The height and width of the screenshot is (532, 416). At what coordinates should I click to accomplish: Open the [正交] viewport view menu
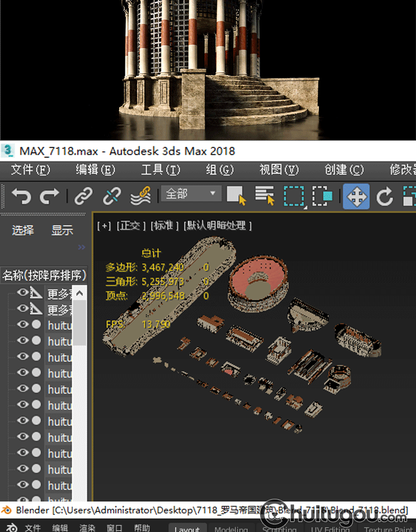pos(131,226)
